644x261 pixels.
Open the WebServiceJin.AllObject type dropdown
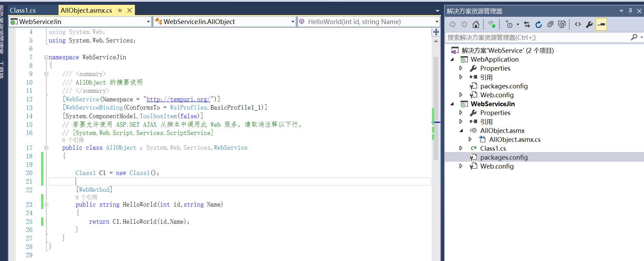pos(293,22)
